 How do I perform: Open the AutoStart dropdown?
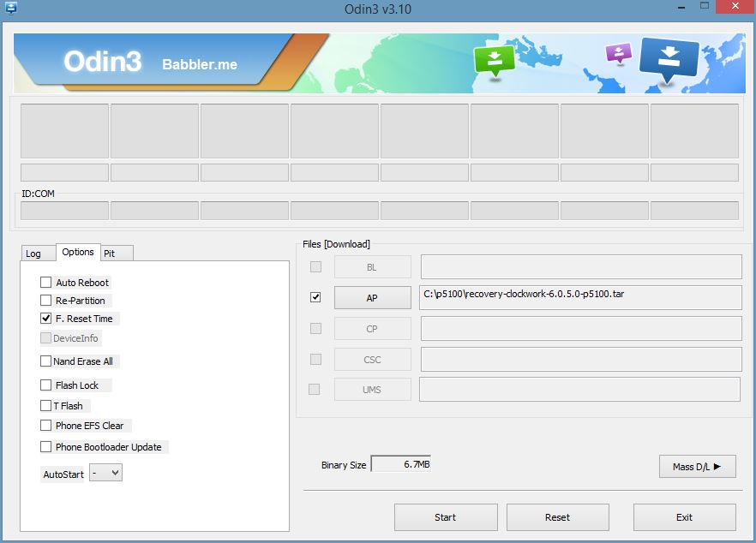point(105,473)
